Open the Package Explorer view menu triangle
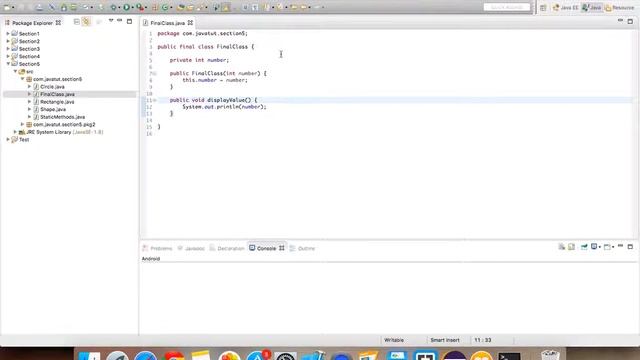640x360 pixels. click(x=111, y=21)
